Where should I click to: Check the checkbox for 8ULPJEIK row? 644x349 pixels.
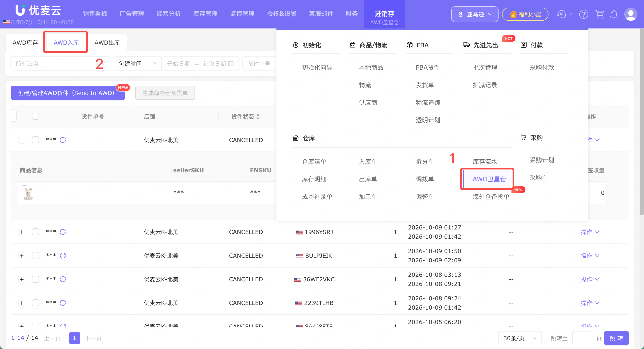35,255
